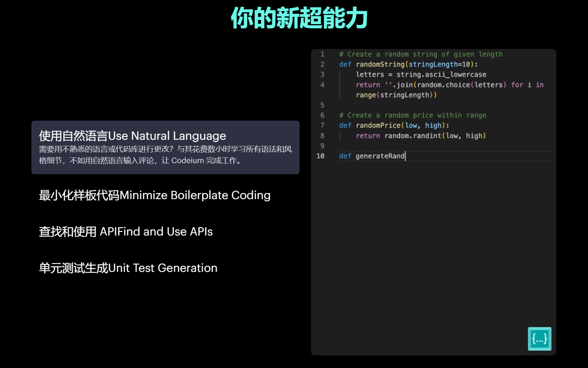Screen dimensions: 588x368
Task: Click the comment about random price within range
Action: [x=412, y=115]
